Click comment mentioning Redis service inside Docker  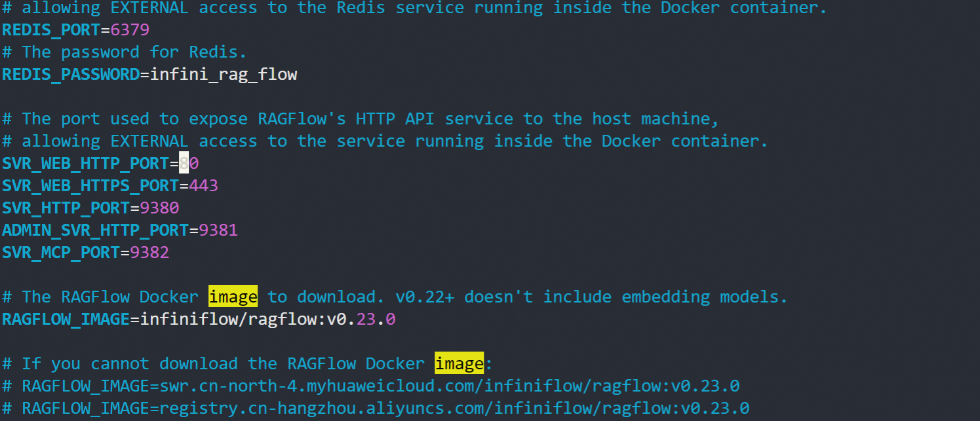click(415, 9)
